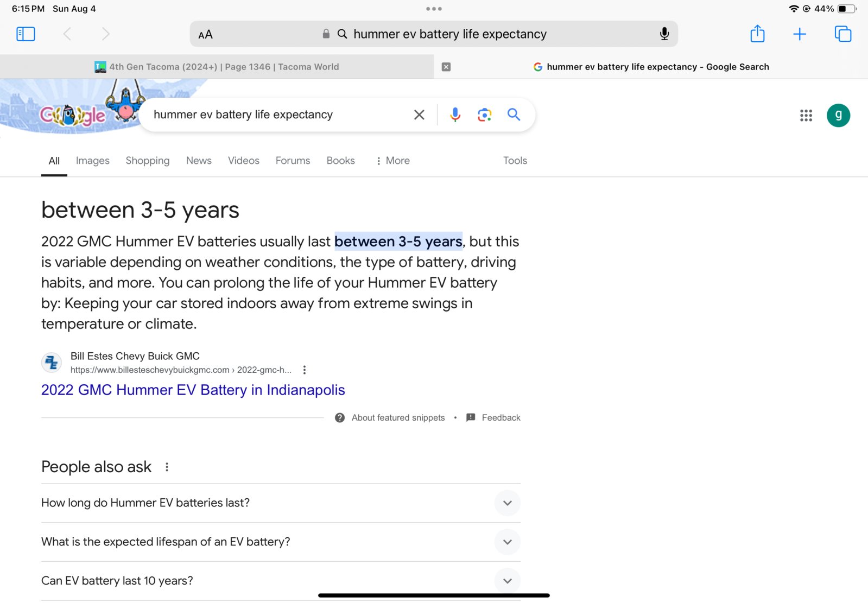Viewport: 868px width, 603px height.
Task: Switch to Books results
Action: pyautogui.click(x=340, y=161)
